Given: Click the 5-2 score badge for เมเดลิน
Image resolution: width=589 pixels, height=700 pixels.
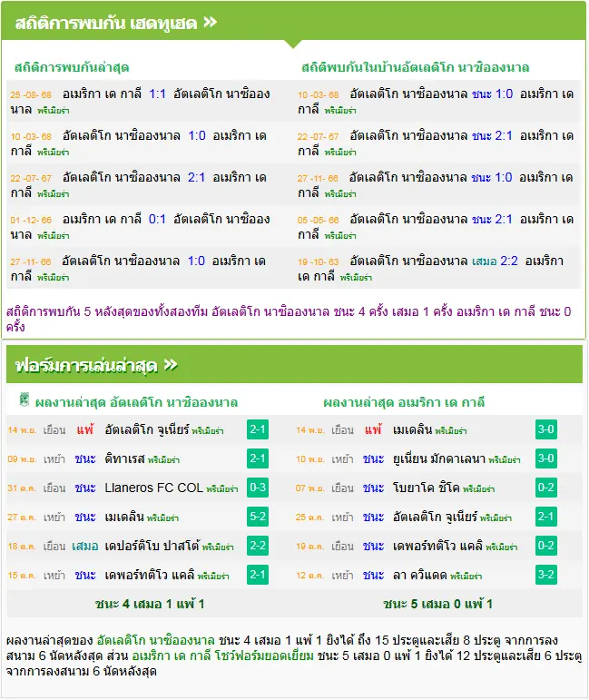Looking at the screenshot, I should point(258,517).
